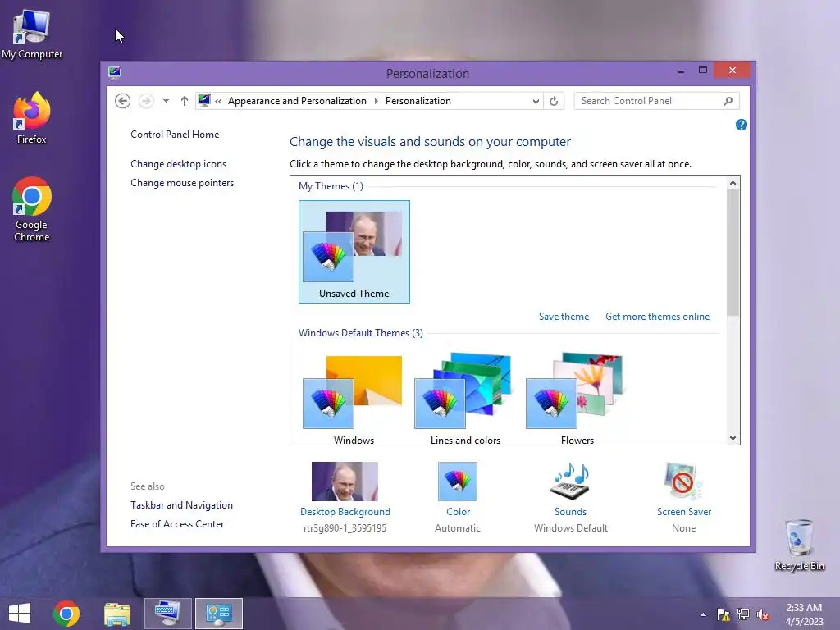Viewport: 840px width, 630px height.
Task: Click Save theme link
Action: 564,317
